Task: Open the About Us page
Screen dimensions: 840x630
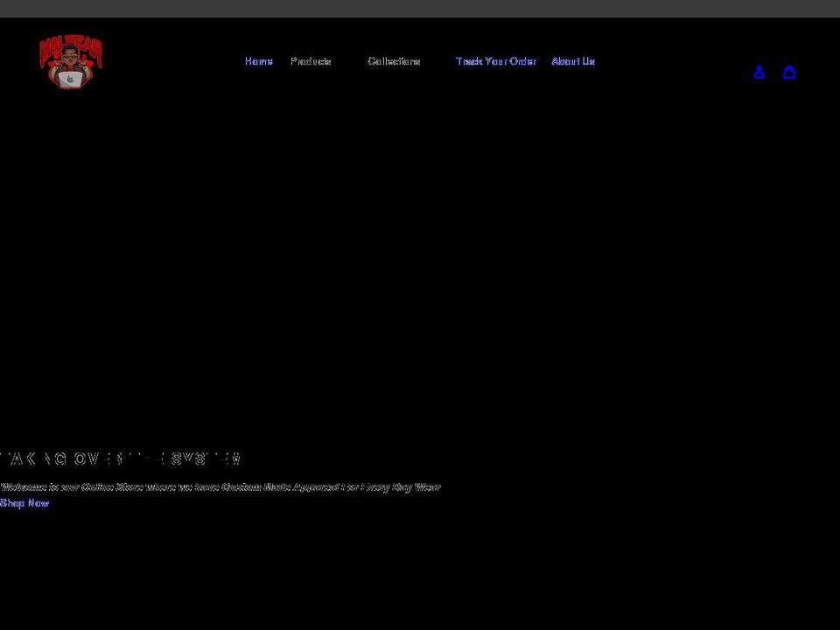Action: coord(573,61)
